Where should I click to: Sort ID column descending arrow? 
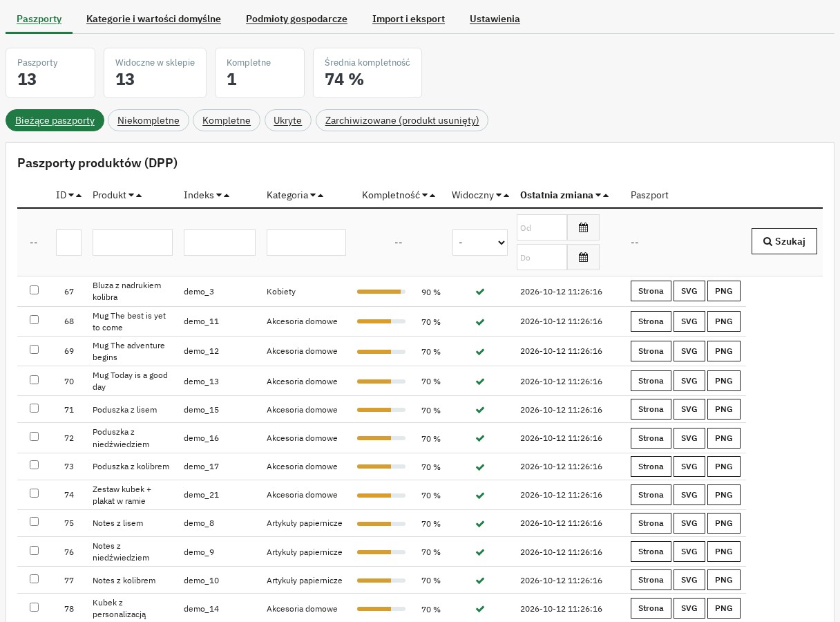point(71,196)
